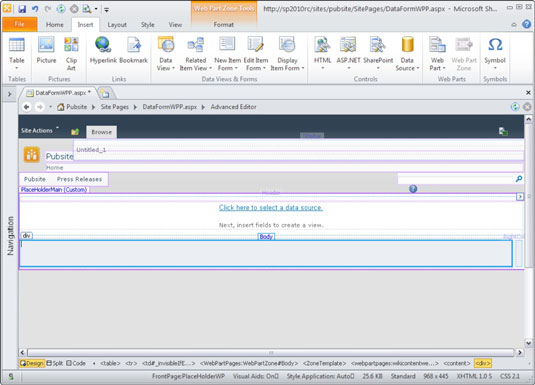Viewport: 535px width, 385px height.
Task: Insert a Hyperlink
Action: click(x=103, y=50)
